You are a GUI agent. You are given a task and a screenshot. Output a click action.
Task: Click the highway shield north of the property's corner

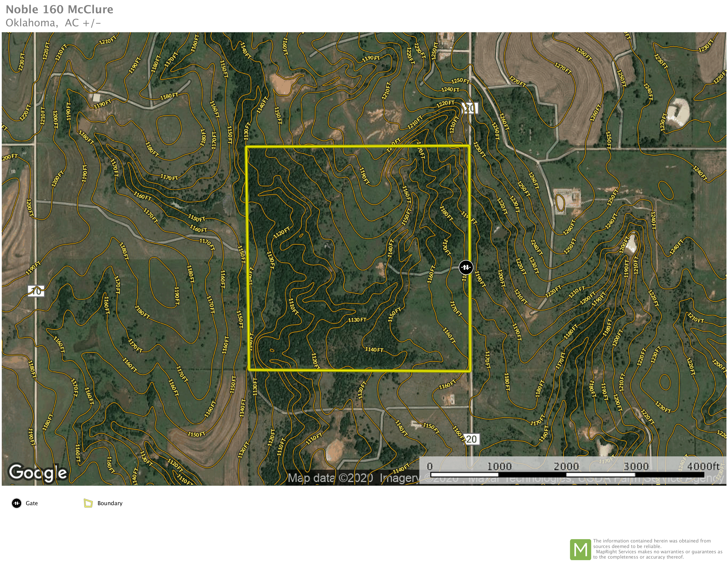pos(470,108)
